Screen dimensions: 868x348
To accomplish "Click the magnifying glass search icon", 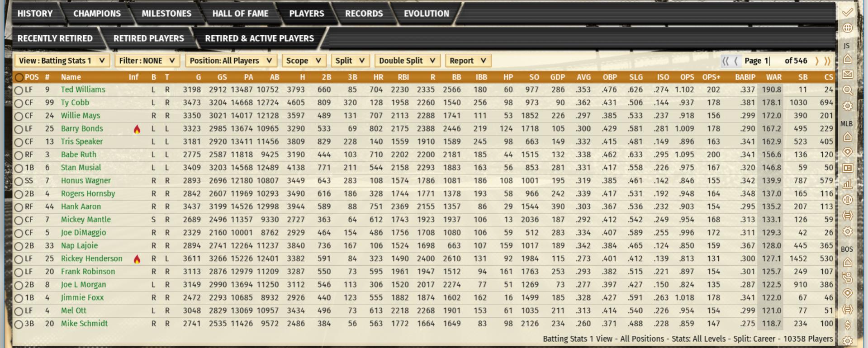I will point(847,90).
